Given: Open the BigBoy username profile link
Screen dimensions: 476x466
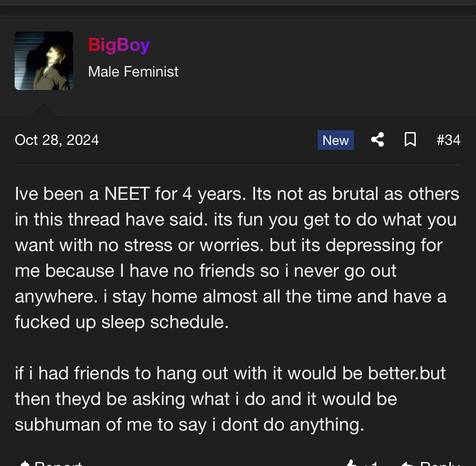Looking at the screenshot, I should (119, 45).
